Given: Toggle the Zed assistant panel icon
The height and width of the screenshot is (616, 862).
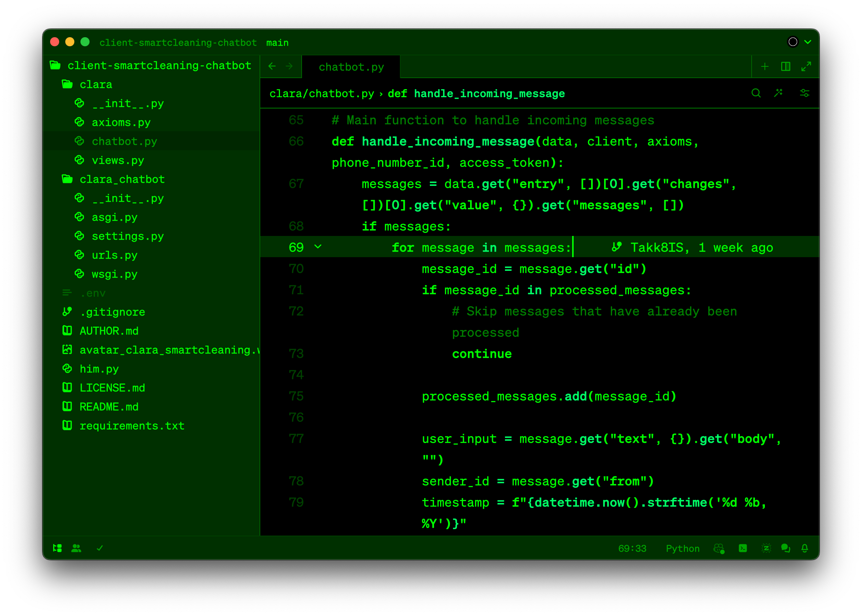Looking at the screenshot, I should pyautogui.click(x=766, y=548).
